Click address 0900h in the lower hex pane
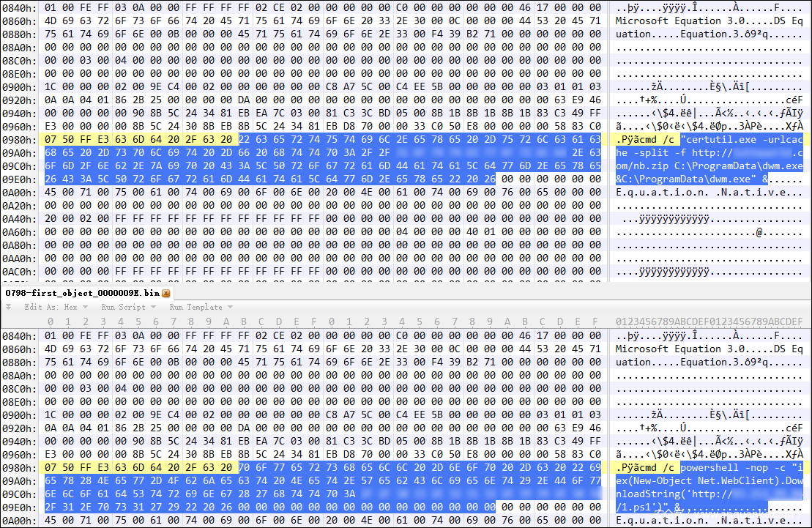812x528 pixels. pyautogui.click(x=19, y=414)
